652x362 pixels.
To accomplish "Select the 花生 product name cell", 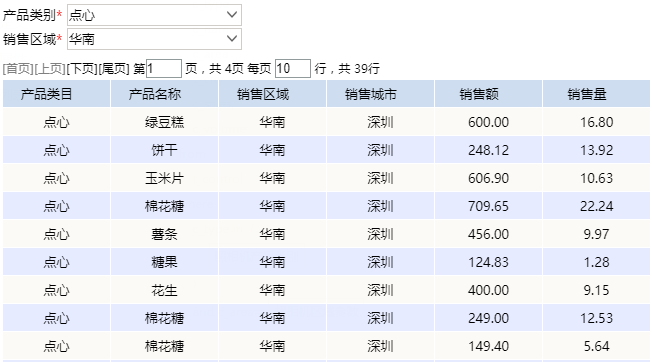I will (164, 290).
